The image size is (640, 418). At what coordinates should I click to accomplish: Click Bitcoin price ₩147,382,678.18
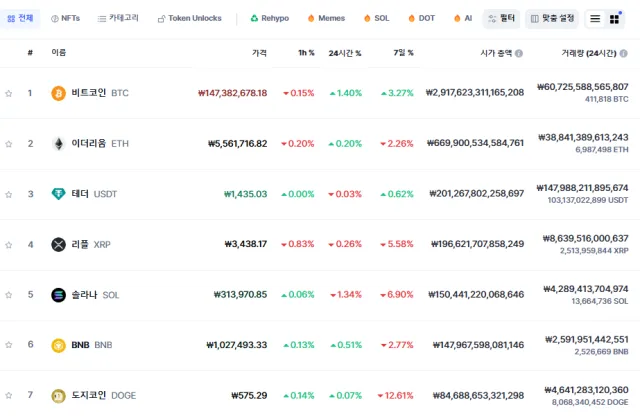233,93
